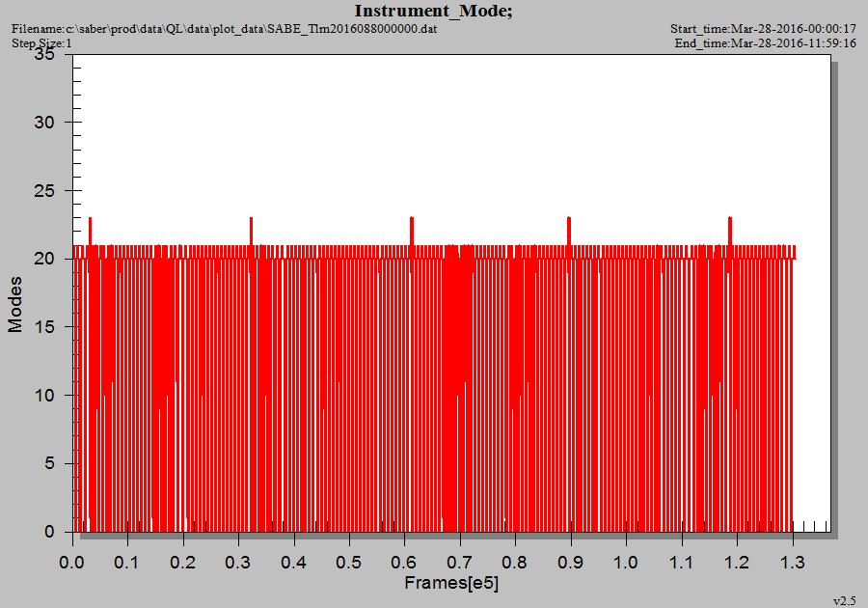The height and width of the screenshot is (608, 868).
Task: Click y-axis tick value 15
Action: [44, 327]
